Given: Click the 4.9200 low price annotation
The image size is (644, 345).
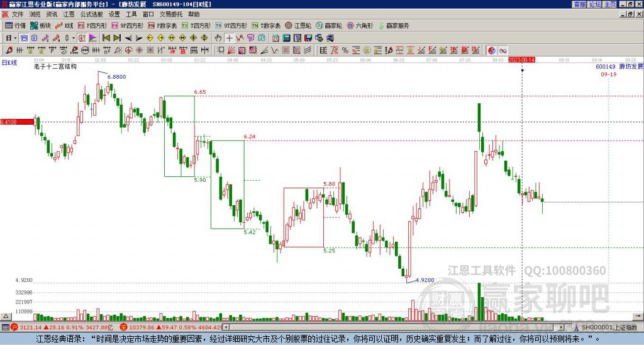Looking at the screenshot, I should click(x=425, y=280).
